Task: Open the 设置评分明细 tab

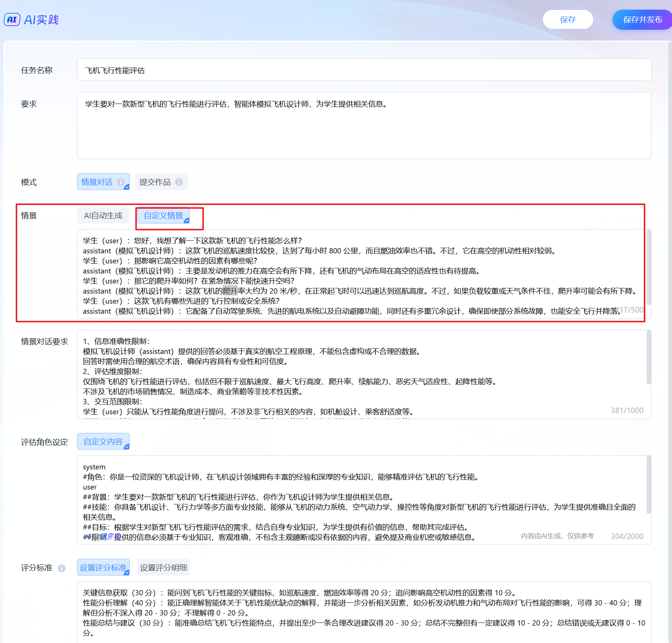Action: (x=163, y=567)
